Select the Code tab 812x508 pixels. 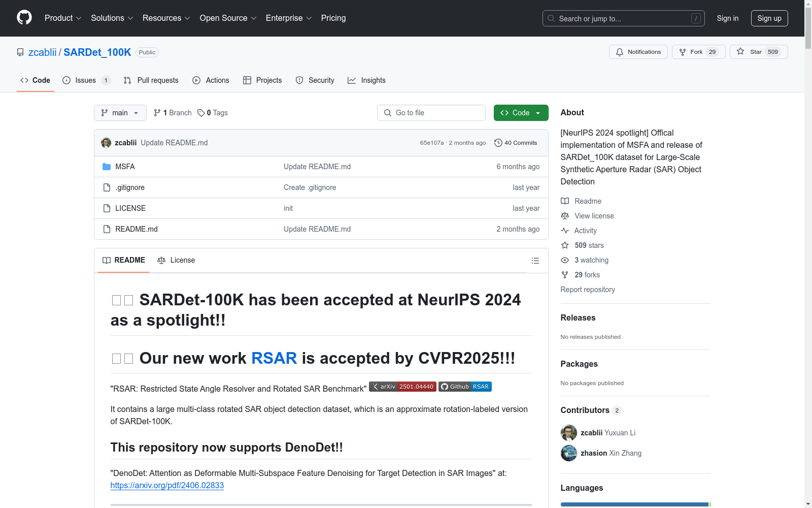(x=36, y=80)
